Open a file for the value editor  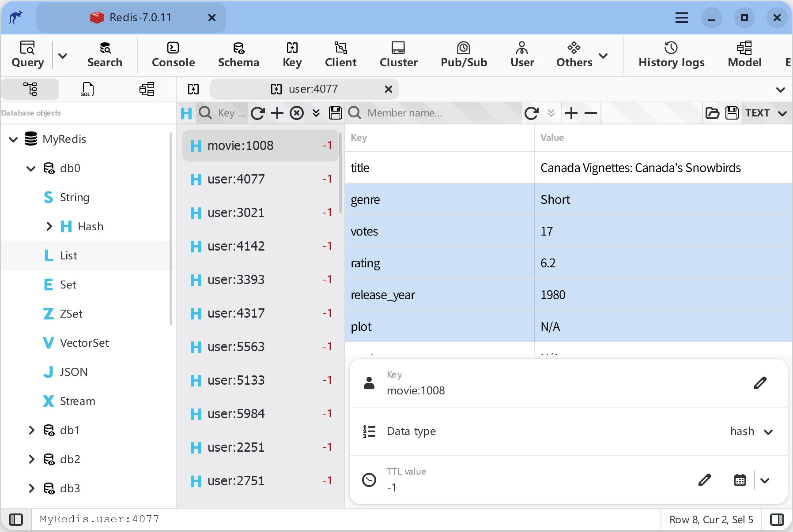pyautogui.click(x=712, y=113)
